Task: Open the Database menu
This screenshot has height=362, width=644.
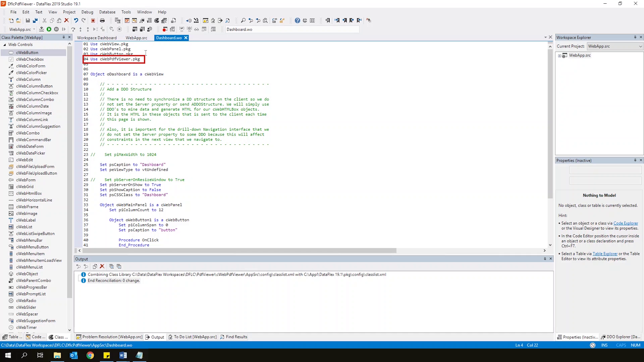Action: [x=107, y=12]
